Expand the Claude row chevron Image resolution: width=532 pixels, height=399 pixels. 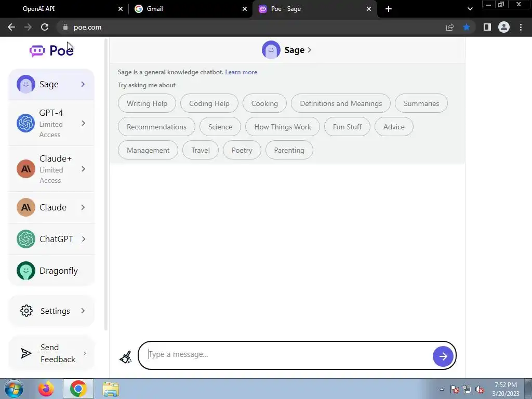[83, 207]
